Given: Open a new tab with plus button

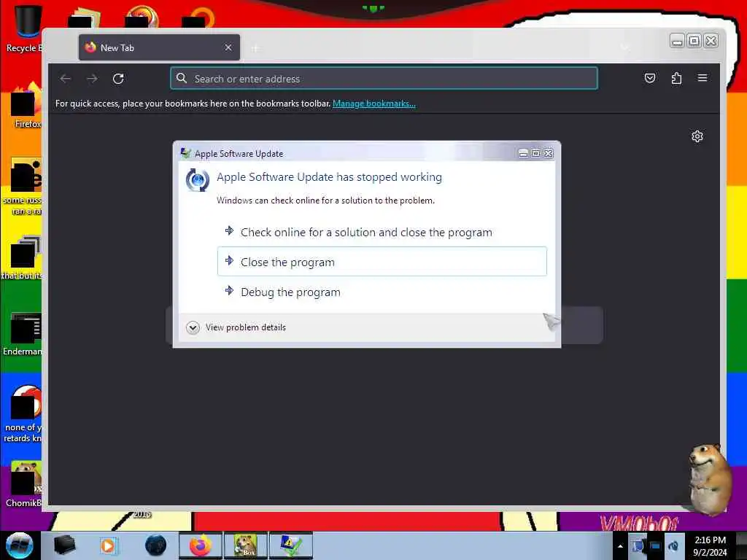Looking at the screenshot, I should (255, 48).
